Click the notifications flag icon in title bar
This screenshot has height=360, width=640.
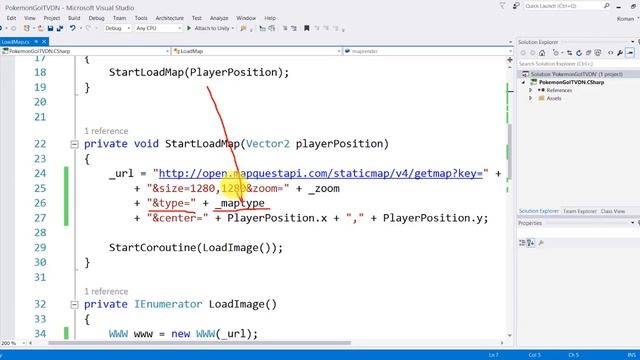502,6
